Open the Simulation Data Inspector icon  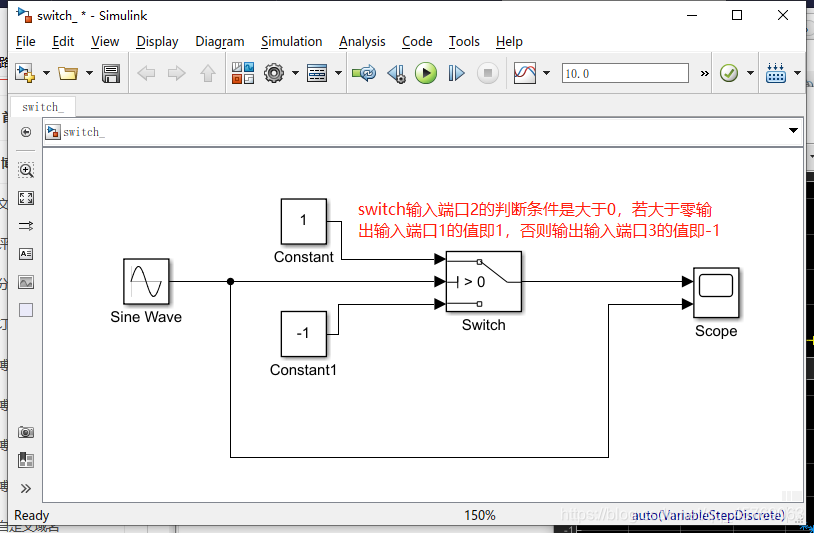[x=525, y=73]
